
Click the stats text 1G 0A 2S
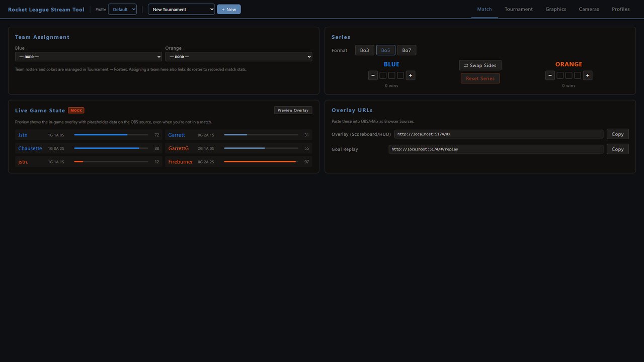(56, 148)
